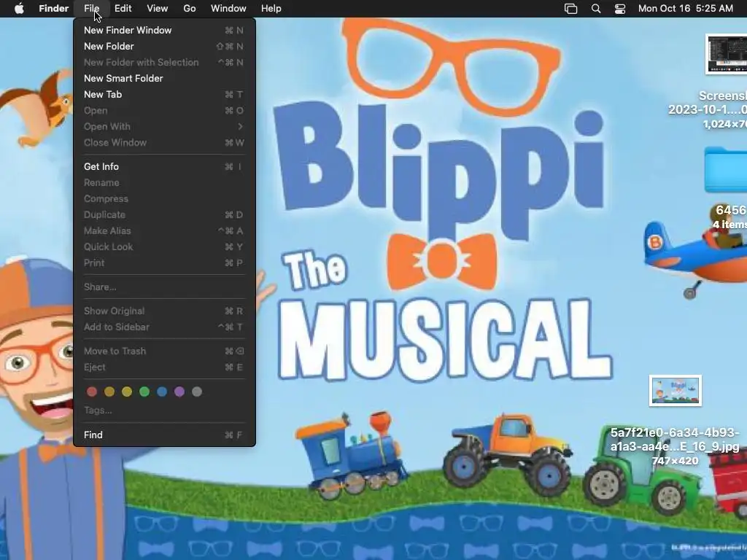This screenshot has height=560, width=747.
Task: Expand the Open With submenu arrow
Action: coord(240,127)
